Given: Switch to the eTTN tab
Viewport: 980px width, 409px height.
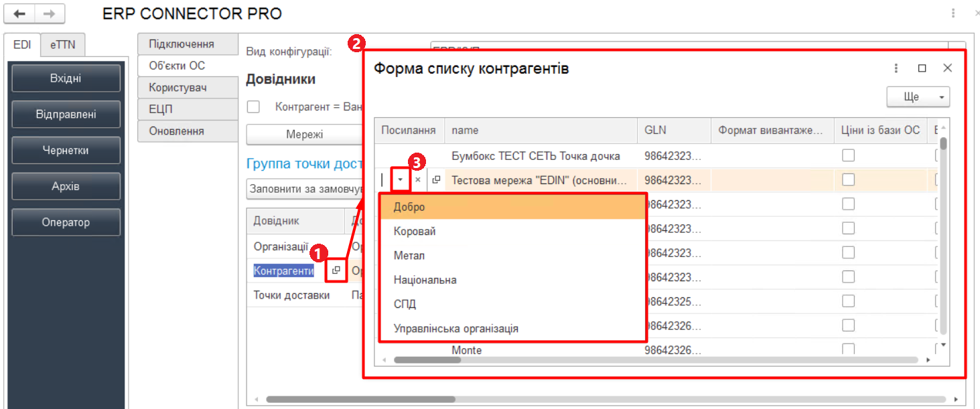Looking at the screenshot, I should 62,45.
